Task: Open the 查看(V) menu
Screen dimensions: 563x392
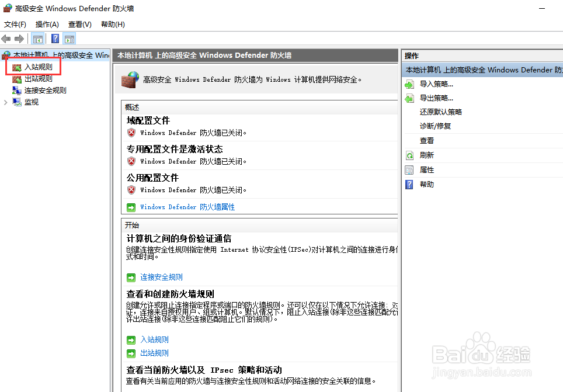Action: click(79, 25)
